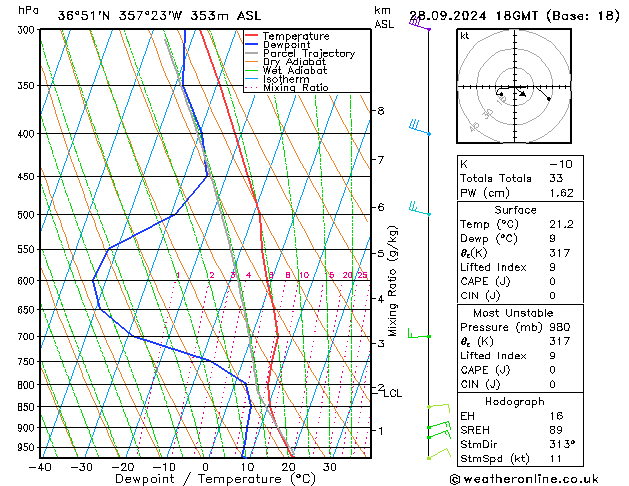Click the Surface 'θε(K)' value 317

tap(560, 253)
